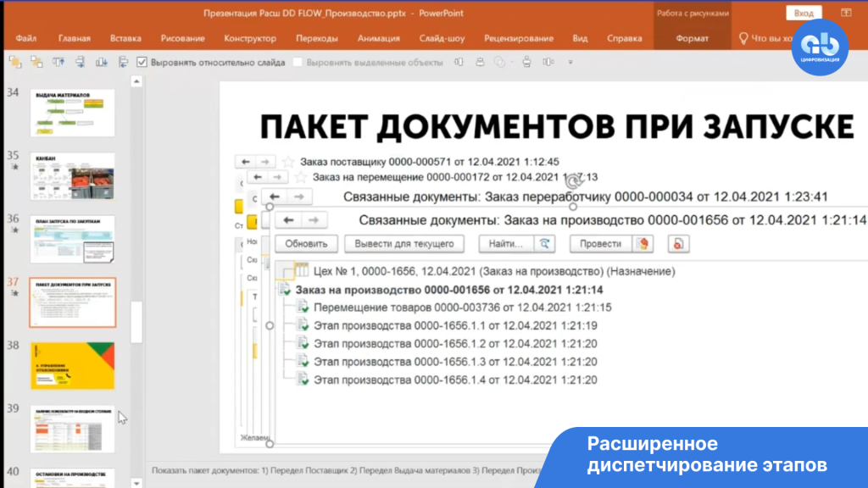Click animation star under slide 36 number
The image size is (868, 488).
pyautogui.click(x=15, y=230)
